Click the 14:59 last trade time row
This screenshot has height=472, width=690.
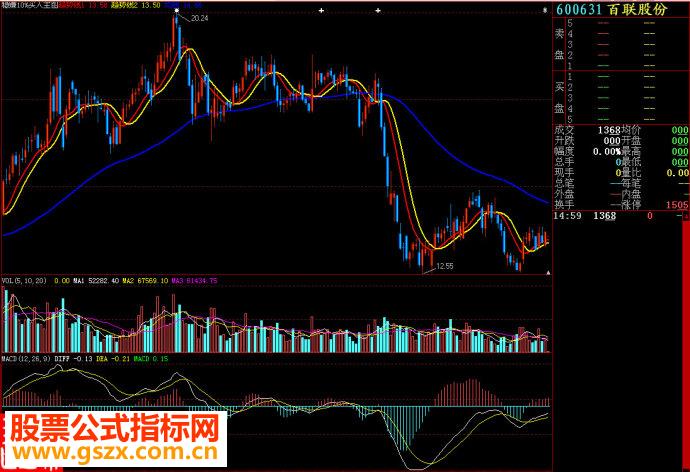pyautogui.click(x=620, y=216)
